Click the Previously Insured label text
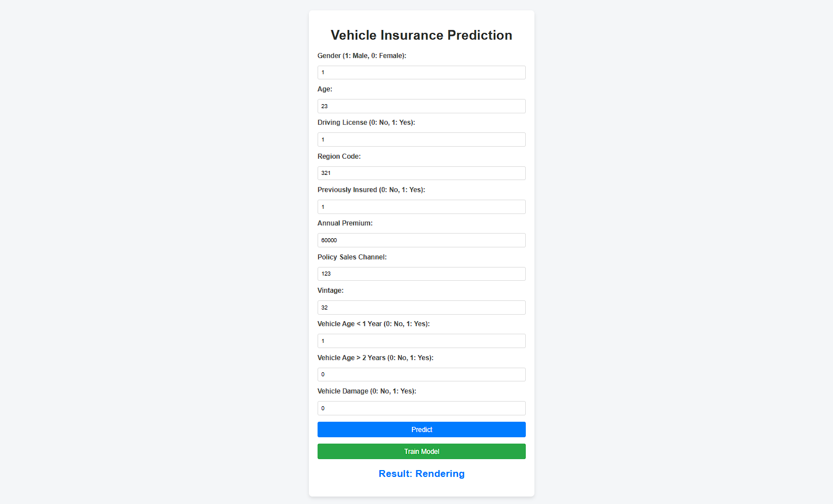Screen dimensions: 833x504 [372, 189]
